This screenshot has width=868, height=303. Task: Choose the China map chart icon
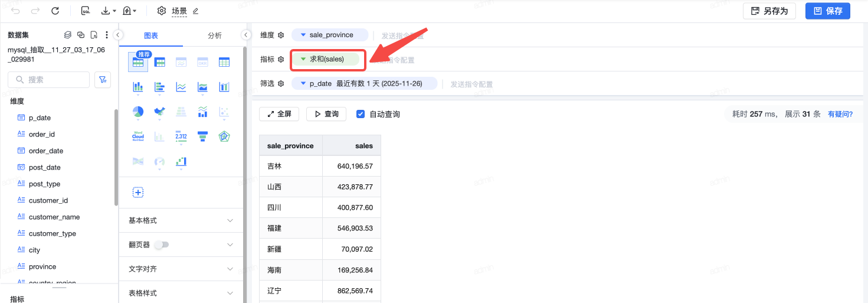pos(159,112)
